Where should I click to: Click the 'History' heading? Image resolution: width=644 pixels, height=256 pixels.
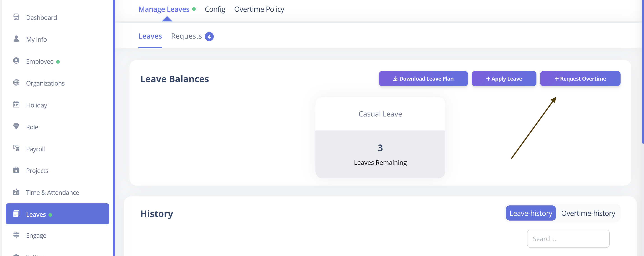click(x=157, y=214)
